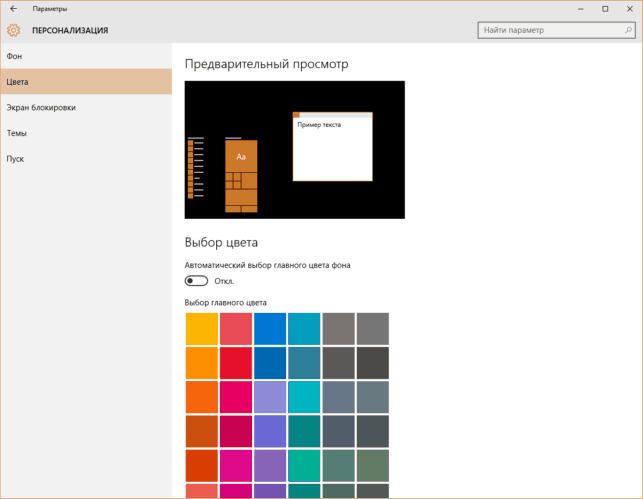This screenshot has width=643, height=499.
Task: Click the search magnifier icon
Action: [628, 30]
